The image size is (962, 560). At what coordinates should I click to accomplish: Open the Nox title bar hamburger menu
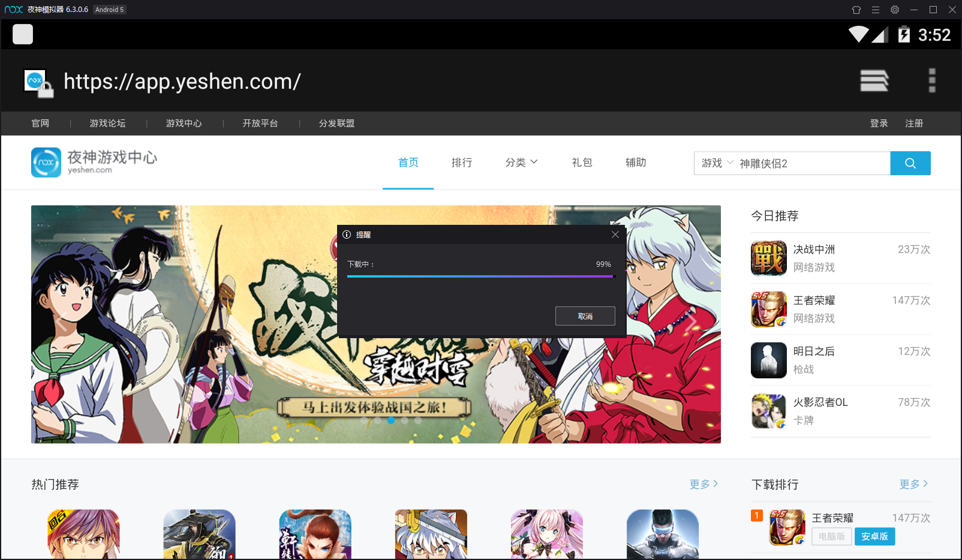click(x=876, y=10)
